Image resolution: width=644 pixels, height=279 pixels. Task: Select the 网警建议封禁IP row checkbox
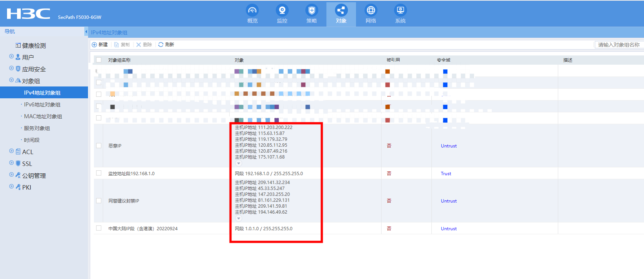[99, 201]
